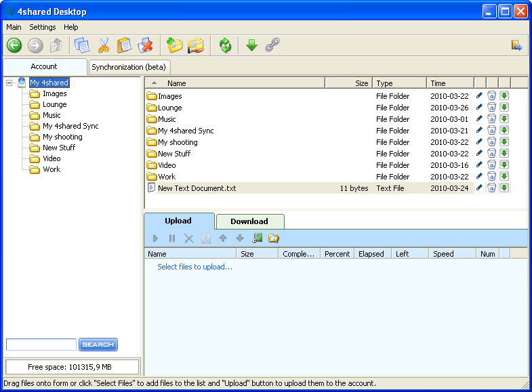
Task: Switch to Synchronization (beta) tab
Action: tap(129, 67)
